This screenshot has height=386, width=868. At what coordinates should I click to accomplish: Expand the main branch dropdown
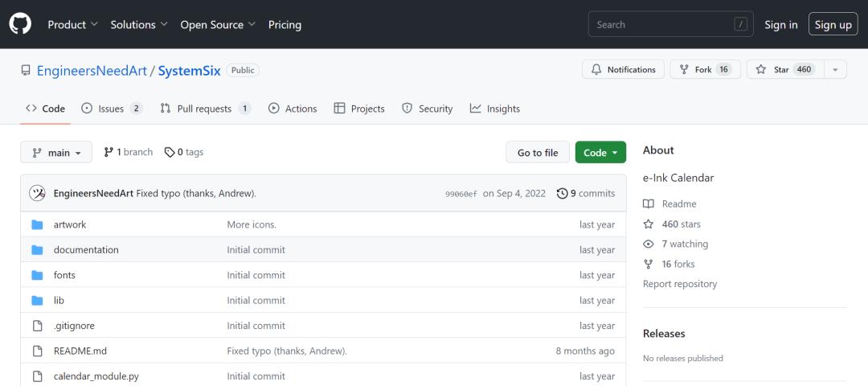(56, 152)
